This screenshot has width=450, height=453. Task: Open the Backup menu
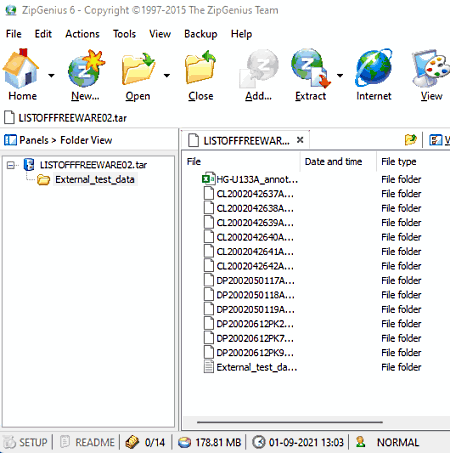(201, 34)
